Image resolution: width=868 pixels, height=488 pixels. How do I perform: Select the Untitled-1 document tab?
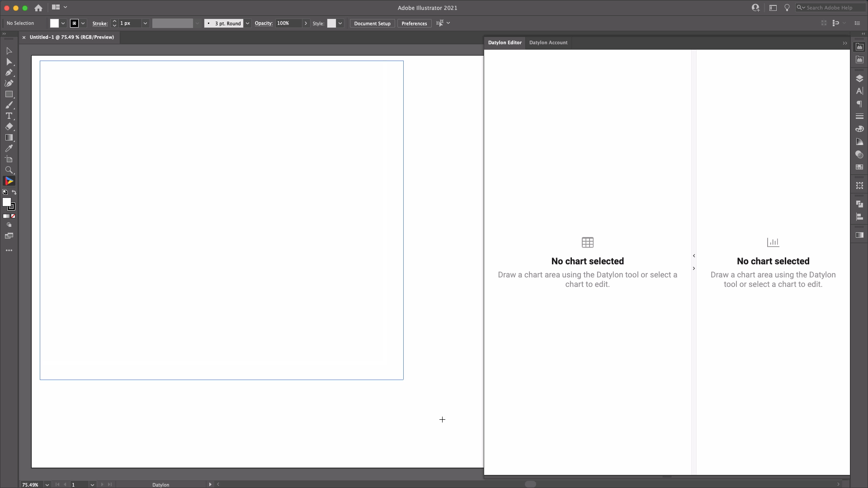72,37
